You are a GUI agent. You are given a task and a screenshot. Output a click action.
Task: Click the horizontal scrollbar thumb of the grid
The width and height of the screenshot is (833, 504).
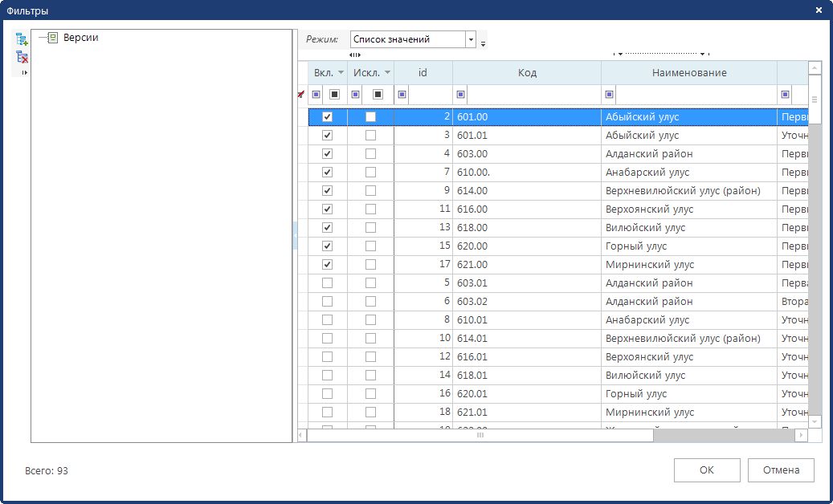coord(480,435)
